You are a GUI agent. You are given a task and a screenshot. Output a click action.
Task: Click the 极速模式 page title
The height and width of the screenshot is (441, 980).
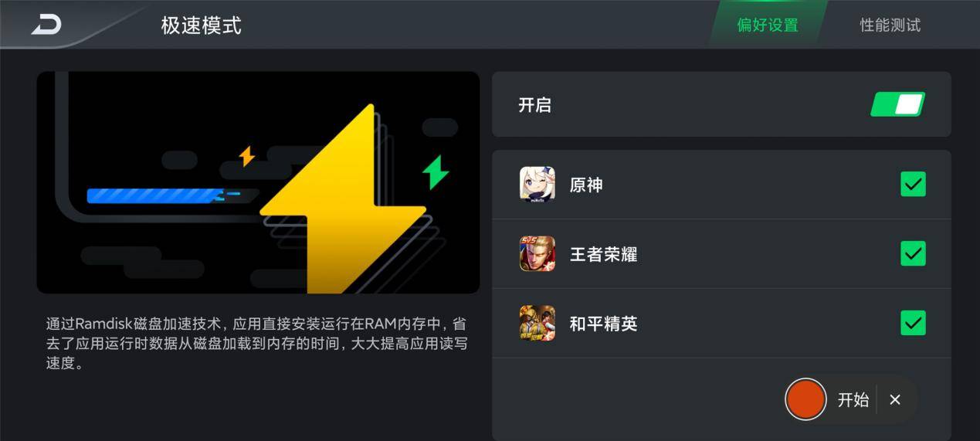(x=201, y=25)
